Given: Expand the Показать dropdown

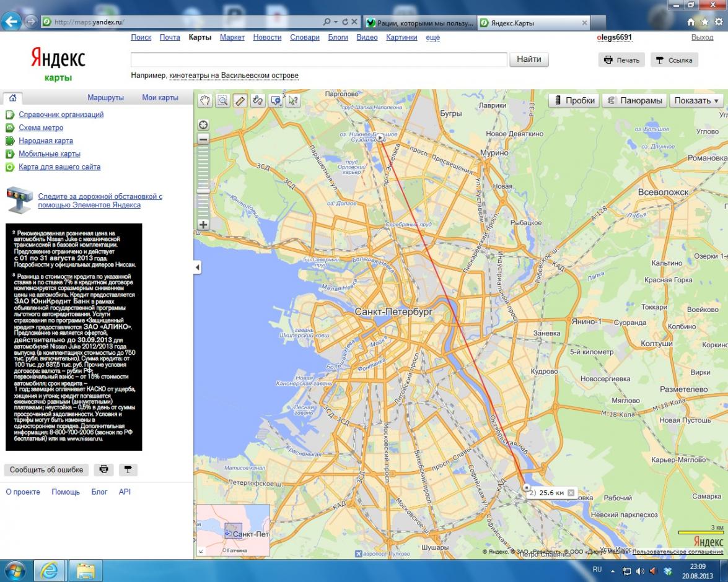Looking at the screenshot, I should 696,100.
